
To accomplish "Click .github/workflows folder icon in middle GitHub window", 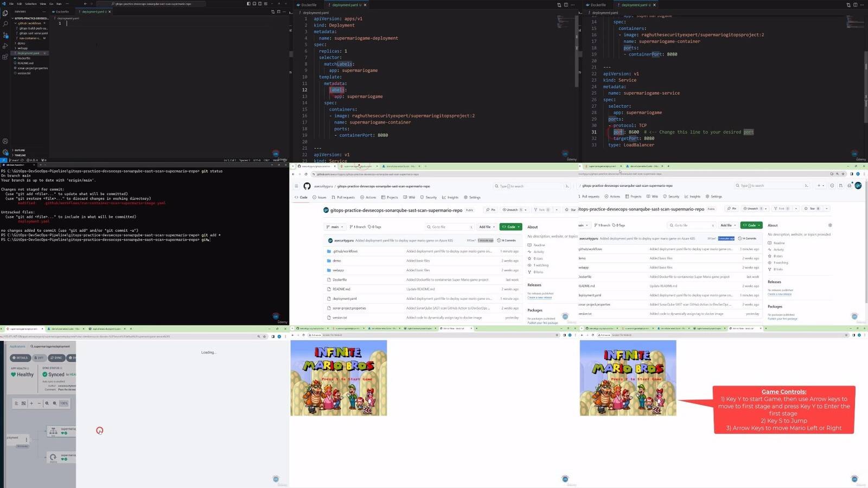I will tap(329, 251).
